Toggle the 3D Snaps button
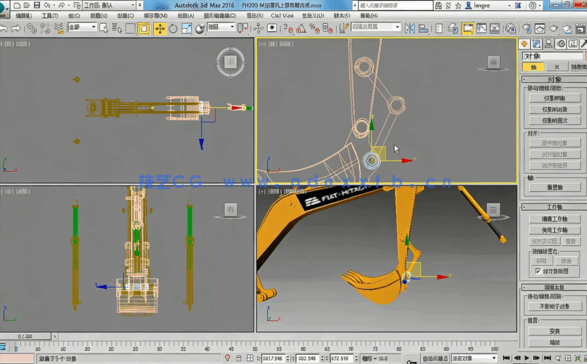The width and height of the screenshot is (587, 364). pyautogui.click(x=288, y=28)
